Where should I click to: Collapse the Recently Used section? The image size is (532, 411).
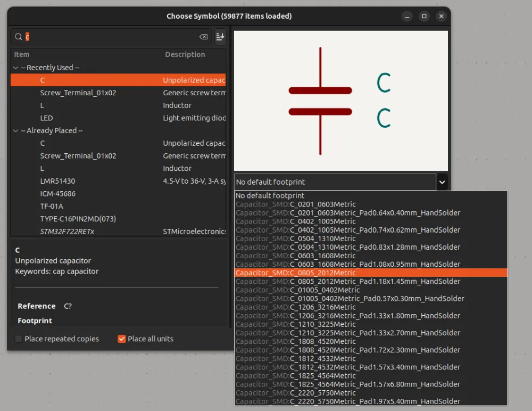tap(15, 67)
